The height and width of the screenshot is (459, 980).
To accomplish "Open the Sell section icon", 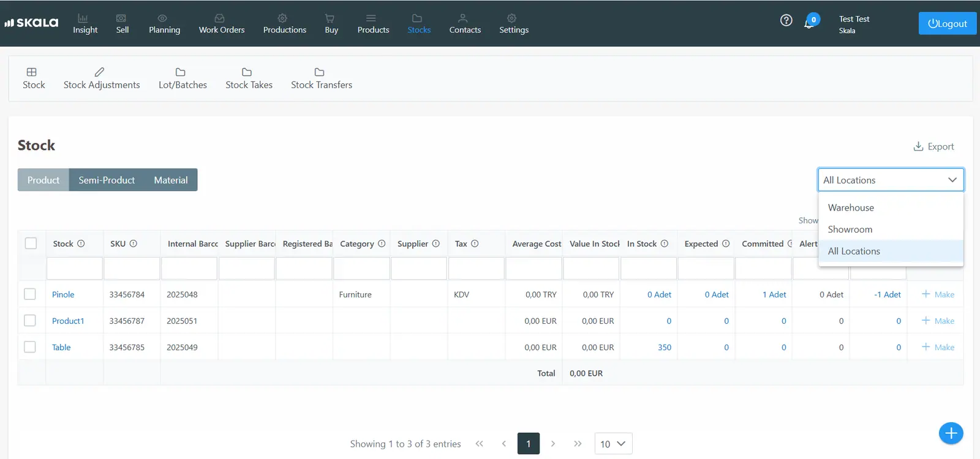I will [121, 18].
